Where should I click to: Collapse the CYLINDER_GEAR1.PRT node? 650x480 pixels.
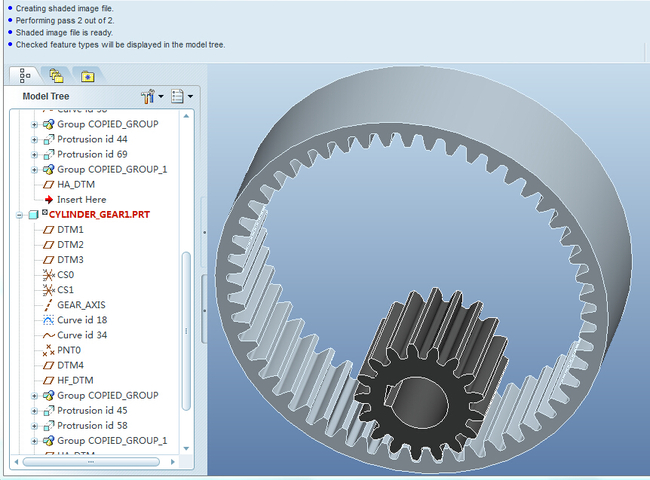pyautogui.click(x=20, y=215)
